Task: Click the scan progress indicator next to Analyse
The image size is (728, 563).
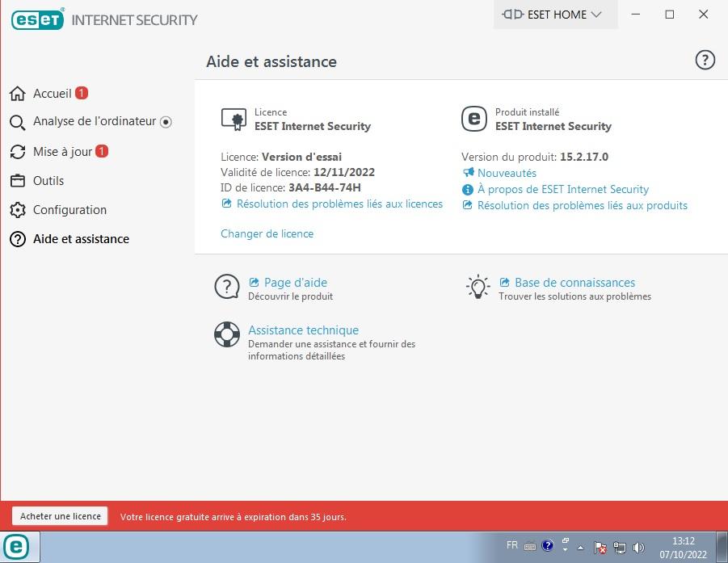Action: coord(166,122)
